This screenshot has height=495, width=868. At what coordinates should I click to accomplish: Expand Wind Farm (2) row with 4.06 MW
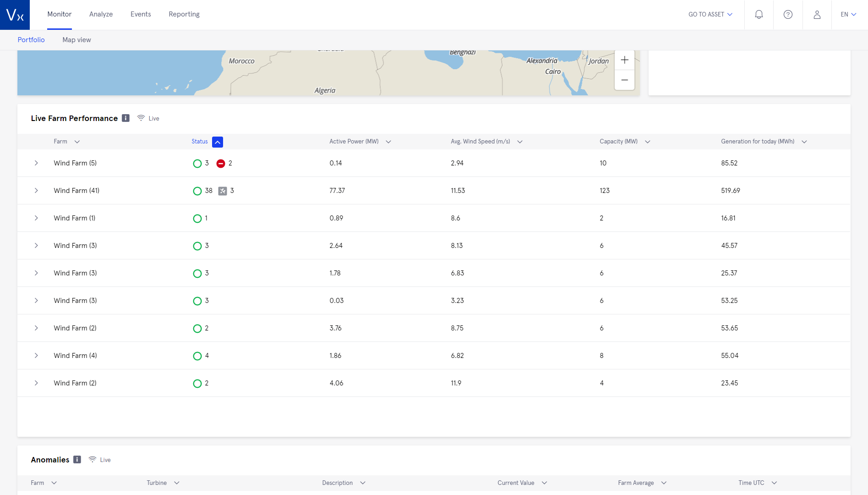36,383
